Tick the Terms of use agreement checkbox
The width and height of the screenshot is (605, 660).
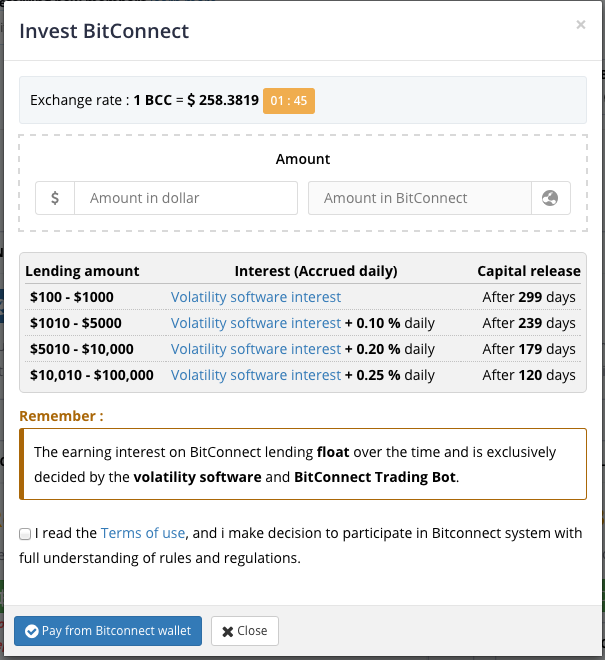coord(25,534)
